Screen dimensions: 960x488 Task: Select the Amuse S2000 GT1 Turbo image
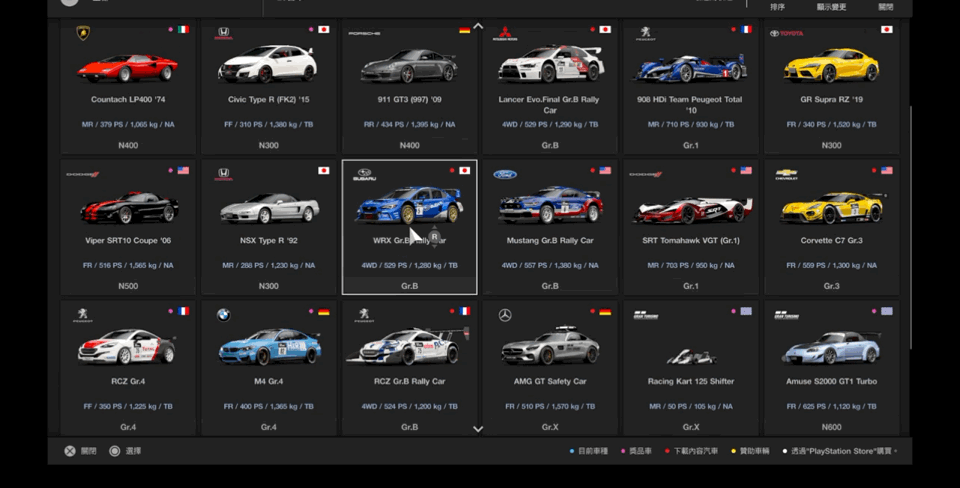pyautogui.click(x=831, y=347)
